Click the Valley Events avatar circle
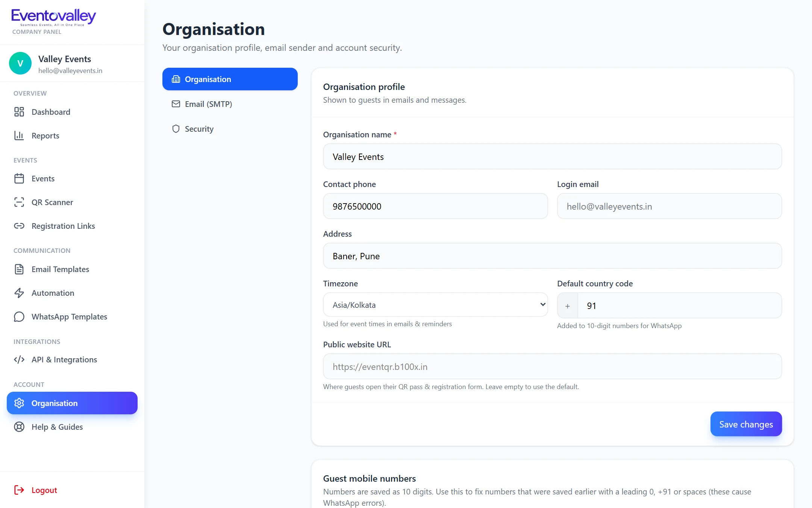812x508 pixels. coord(20,63)
